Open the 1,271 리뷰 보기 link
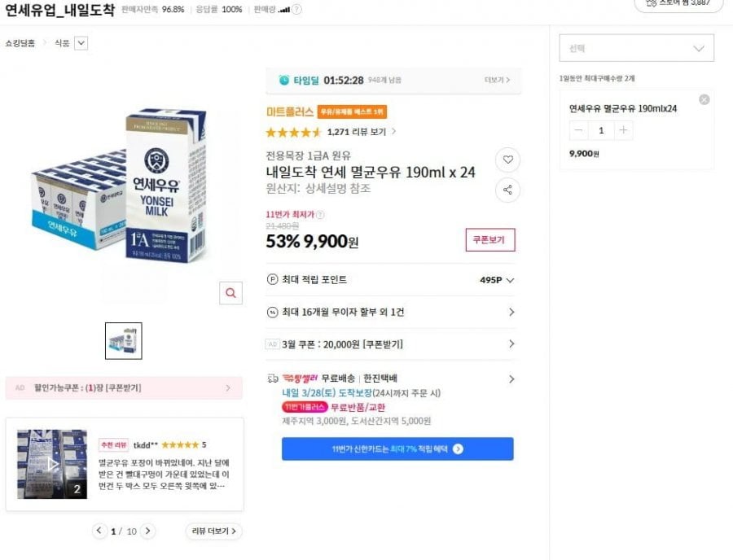 [357, 130]
